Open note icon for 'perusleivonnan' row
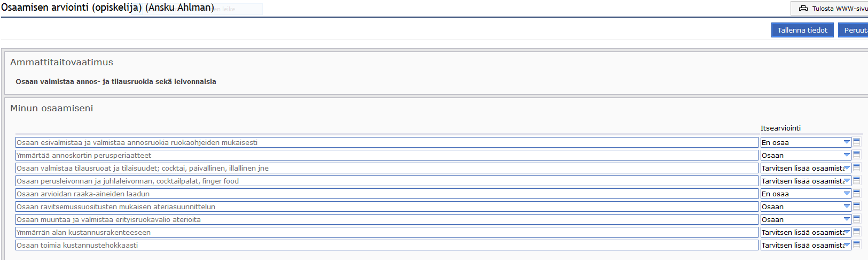868x260 pixels. pyautogui.click(x=857, y=180)
